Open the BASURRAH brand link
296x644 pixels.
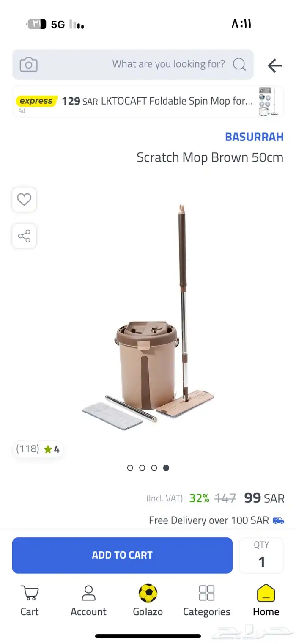pyautogui.click(x=254, y=137)
